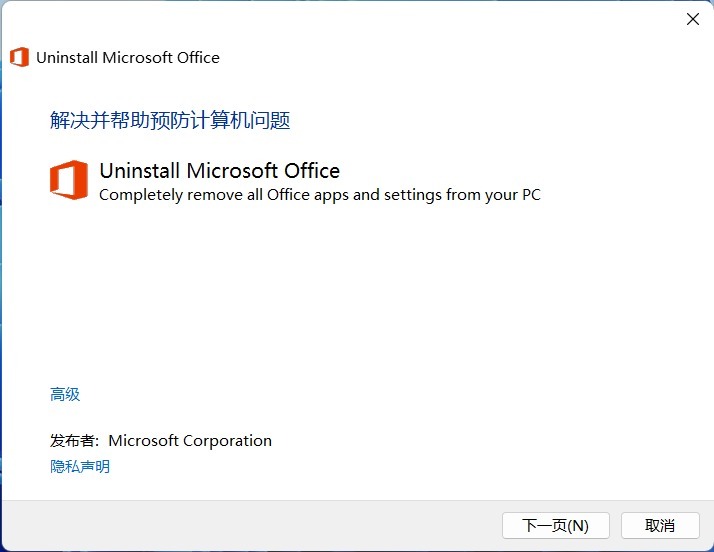This screenshot has height=552, width=714.
Task: Click the large orange Office logo
Action: click(x=69, y=180)
